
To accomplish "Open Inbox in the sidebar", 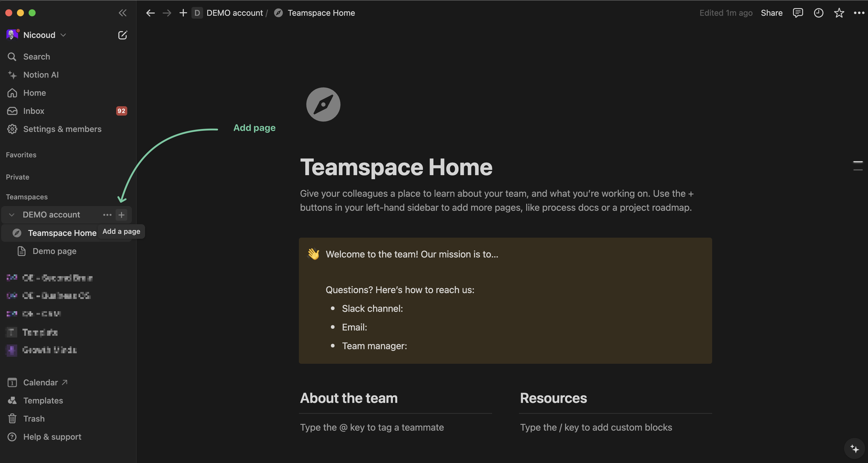I will (x=34, y=111).
